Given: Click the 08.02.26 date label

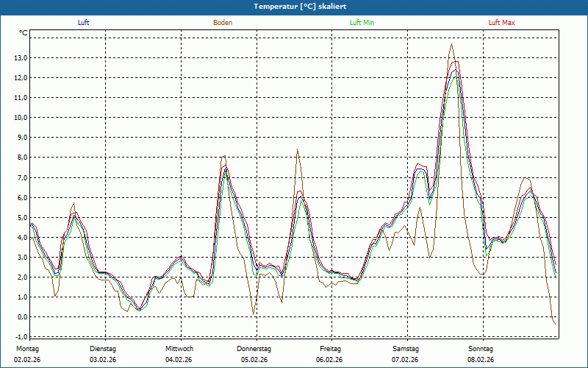Looking at the screenshot, I should pos(481,360).
